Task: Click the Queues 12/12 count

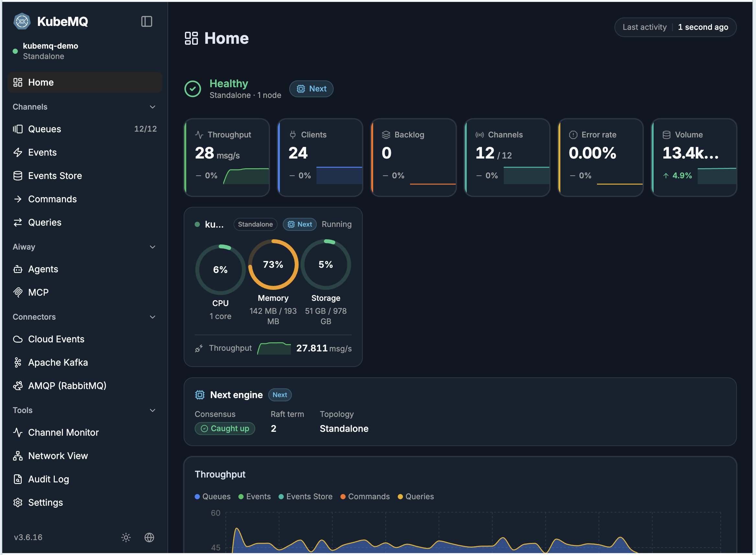Action: [x=145, y=129]
